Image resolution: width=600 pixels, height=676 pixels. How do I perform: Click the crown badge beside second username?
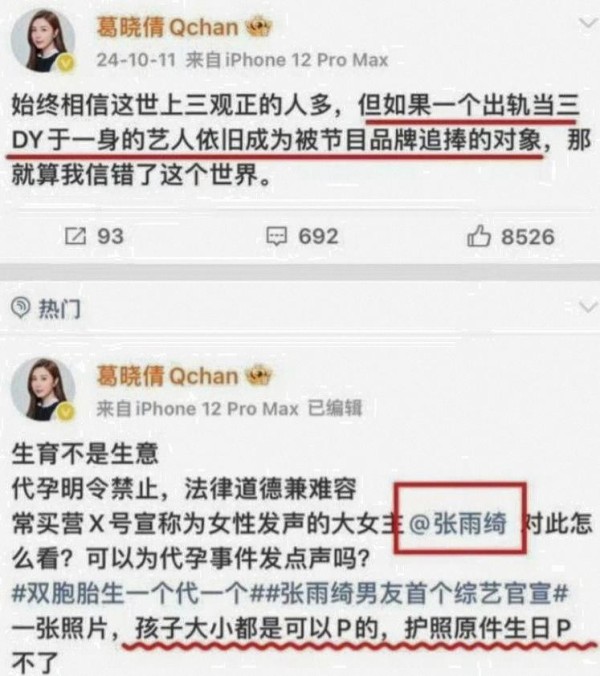259,375
